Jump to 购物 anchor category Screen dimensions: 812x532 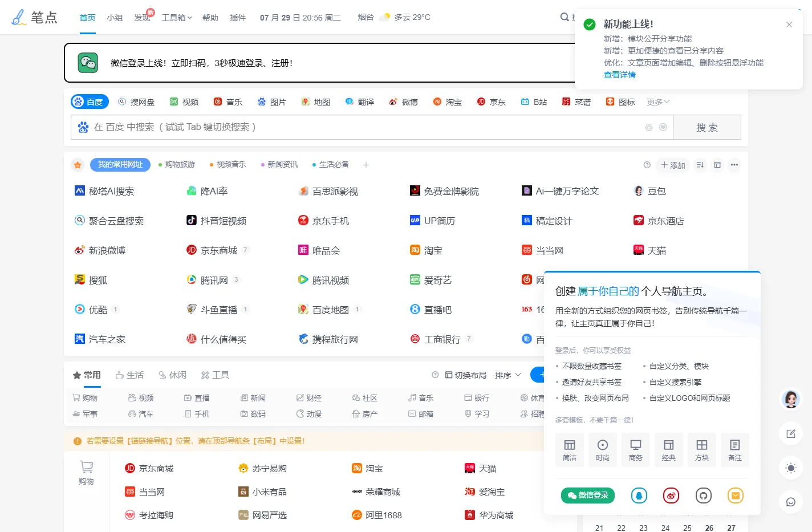85,398
